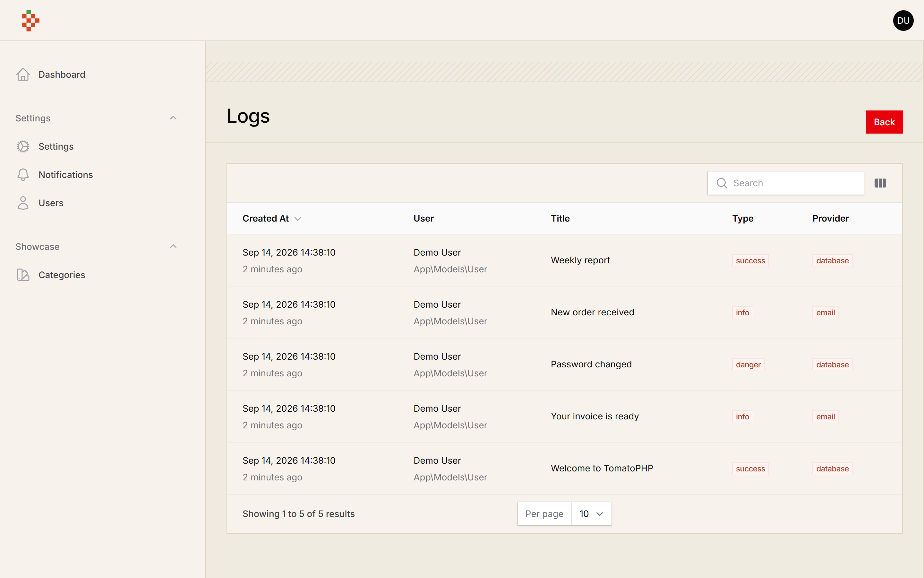The height and width of the screenshot is (578, 924).
Task: Click database badge in Weekly report row
Action: (832, 261)
